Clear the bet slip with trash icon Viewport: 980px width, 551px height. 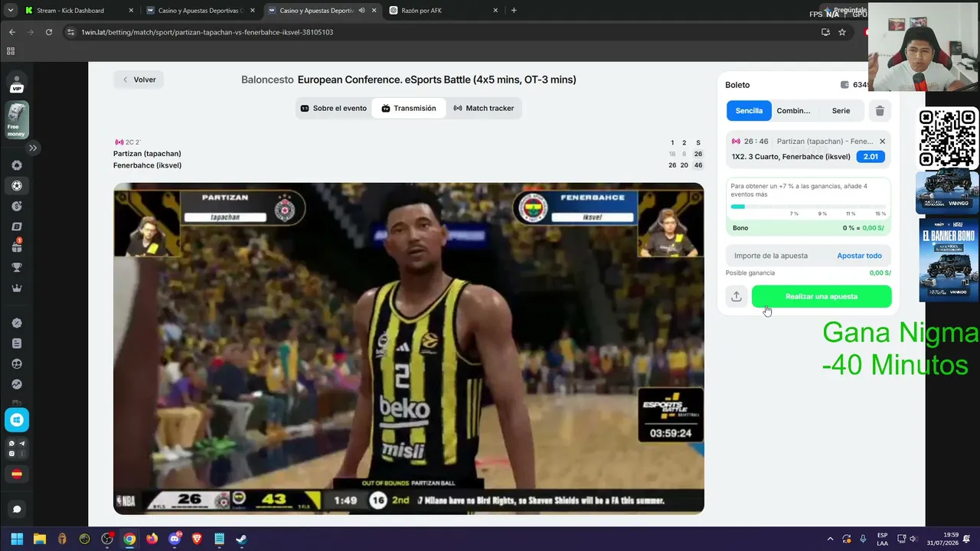[880, 111]
